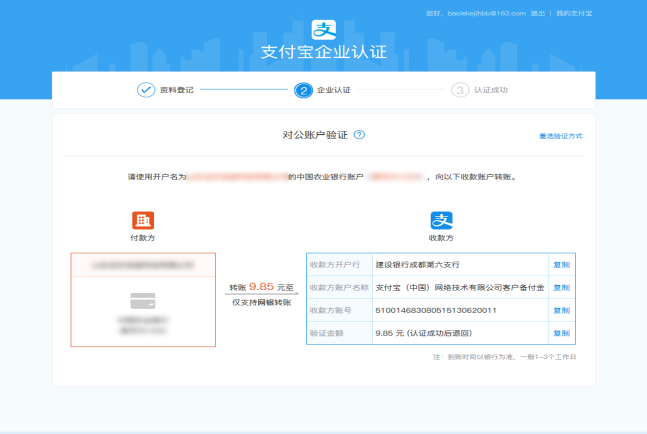Screen dimensions: 647x434
Task: Click the note about 1-3个工作日 arrival time
Action: click(504, 357)
